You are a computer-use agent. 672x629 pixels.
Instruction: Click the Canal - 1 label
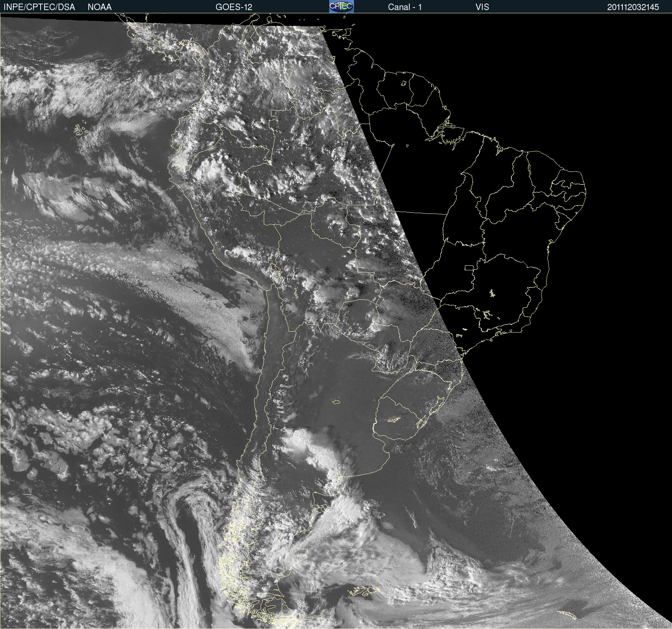click(405, 7)
